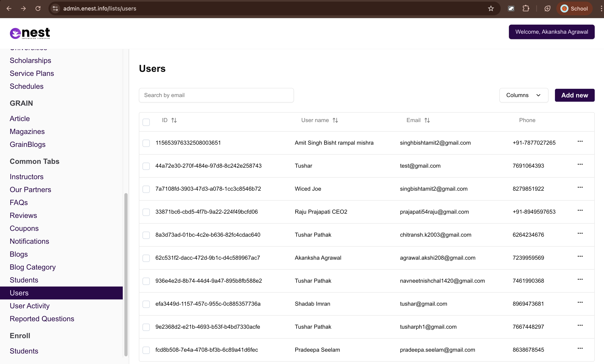
Task: Sort the table by ID column
Action: click(x=174, y=120)
